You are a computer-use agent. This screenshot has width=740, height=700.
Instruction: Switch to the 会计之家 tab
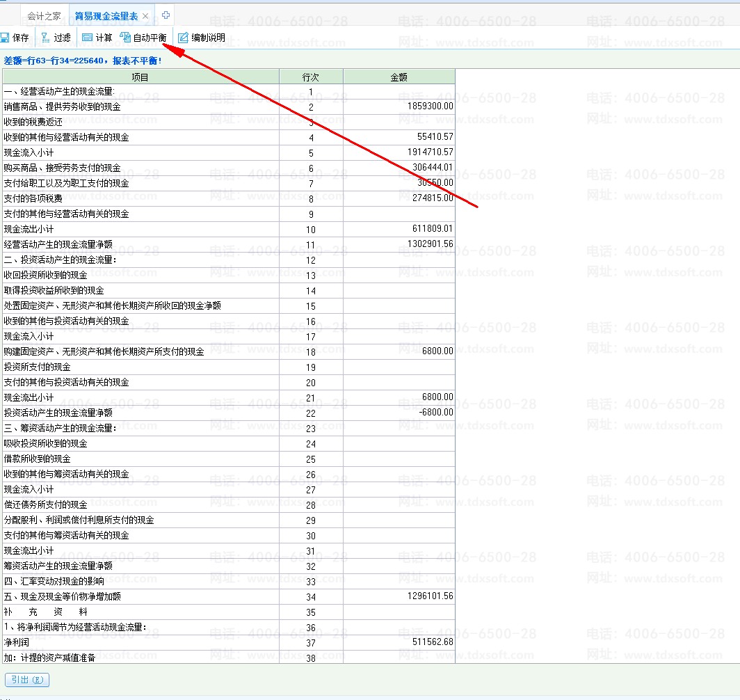coord(44,16)
